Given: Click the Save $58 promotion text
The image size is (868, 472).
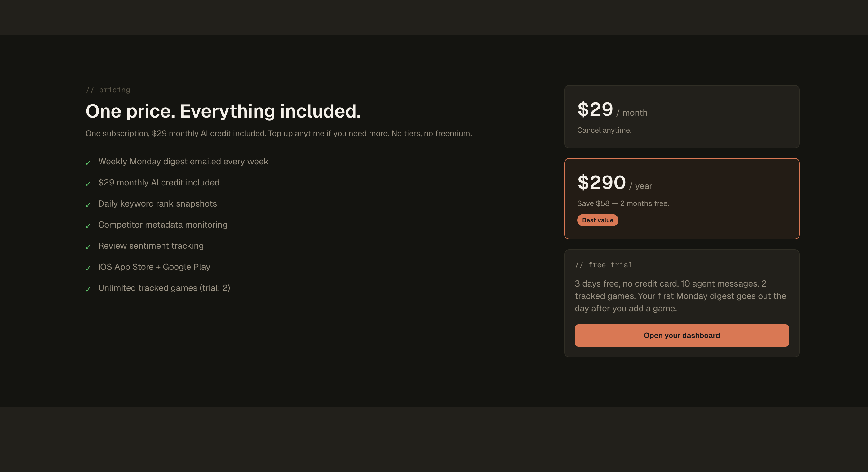Looking at the screenshot, I should [x=623, y=203].
